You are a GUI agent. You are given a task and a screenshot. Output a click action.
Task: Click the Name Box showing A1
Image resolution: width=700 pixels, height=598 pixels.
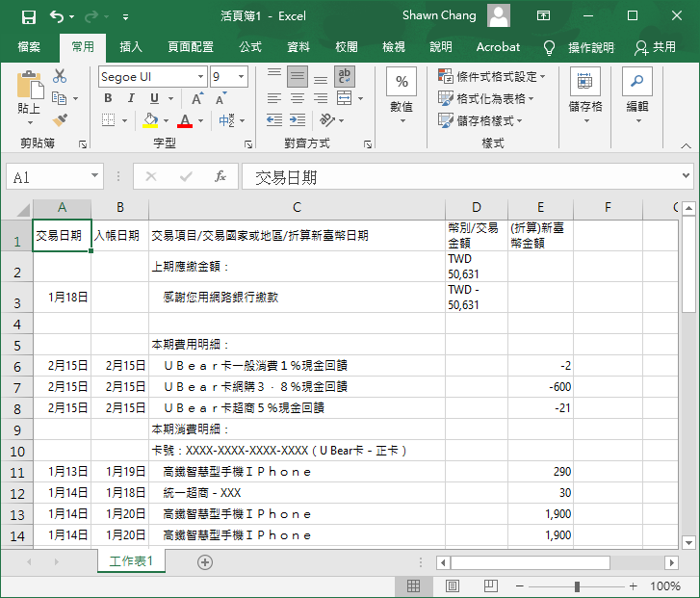point(55,177)
